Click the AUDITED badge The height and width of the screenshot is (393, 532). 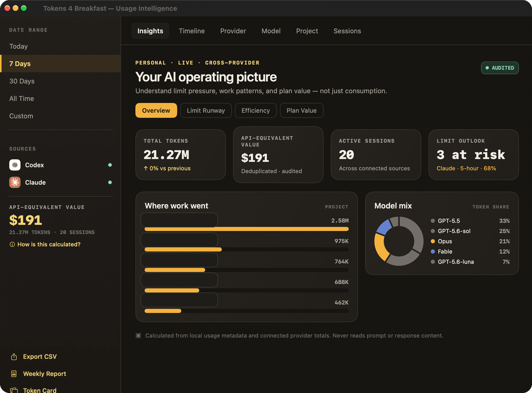pyautogui.click(x=500, y=68)
